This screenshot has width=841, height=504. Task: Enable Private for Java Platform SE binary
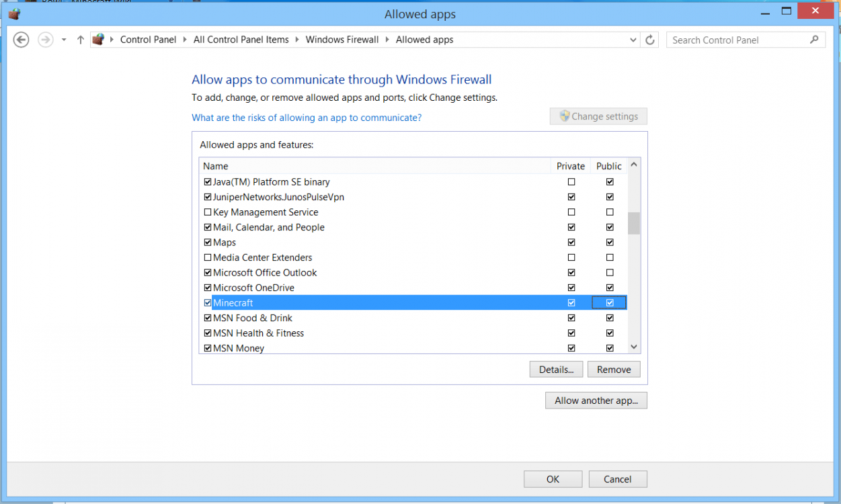(x=571, y=182)
